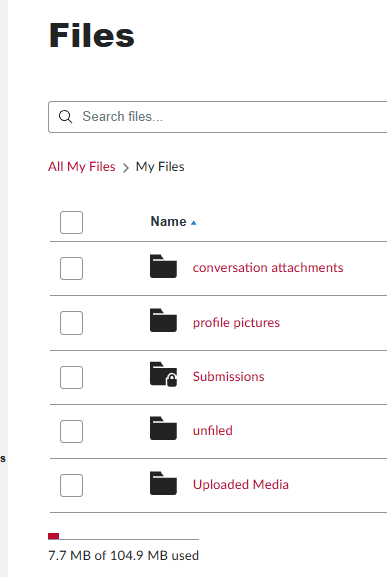Check the conversation attachments row checkbox

point(71,268)
